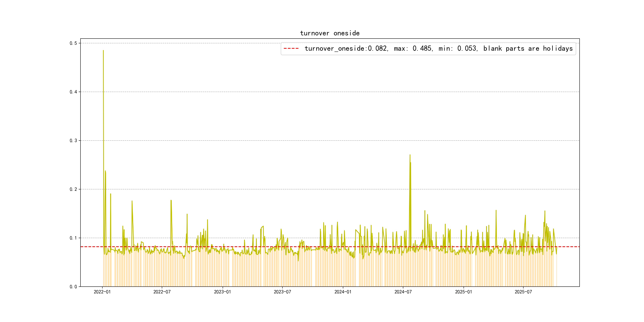Click the 2025-01 x-axis tick label
Screen dimensions: 644x322
tap(463, 292)
